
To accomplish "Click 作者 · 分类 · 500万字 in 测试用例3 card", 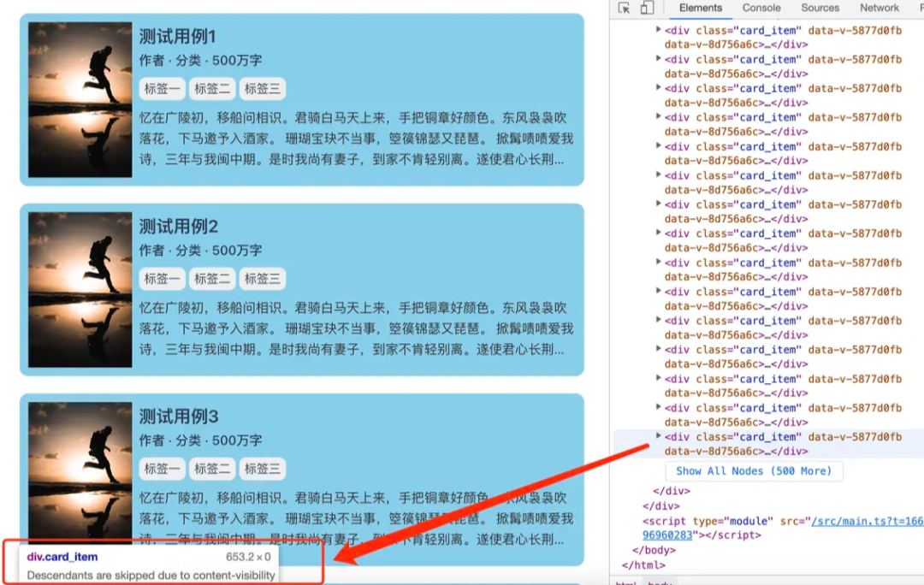I will (200, 440).
